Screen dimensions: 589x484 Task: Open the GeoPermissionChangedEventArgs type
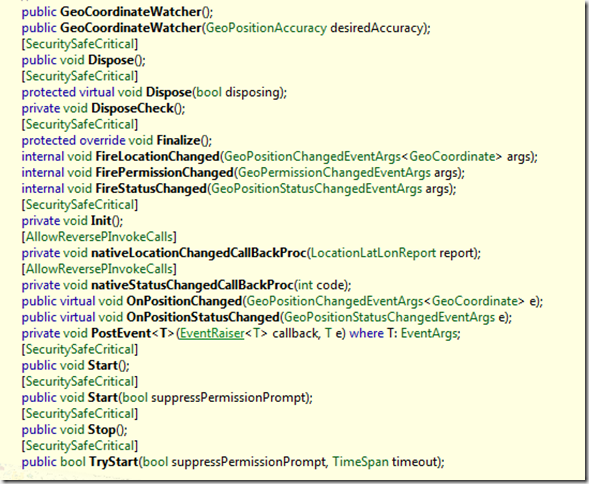334,173
